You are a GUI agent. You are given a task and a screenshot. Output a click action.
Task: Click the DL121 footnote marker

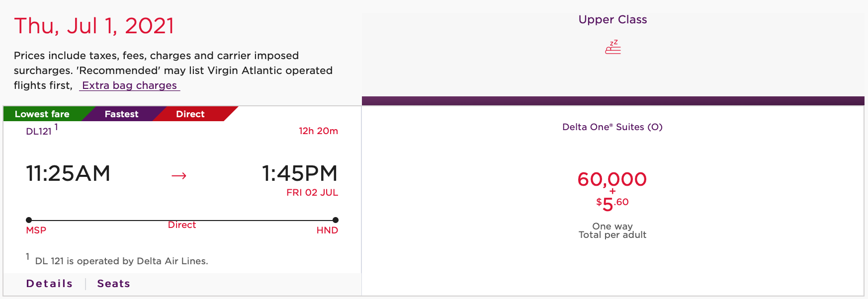pos(56,127)
